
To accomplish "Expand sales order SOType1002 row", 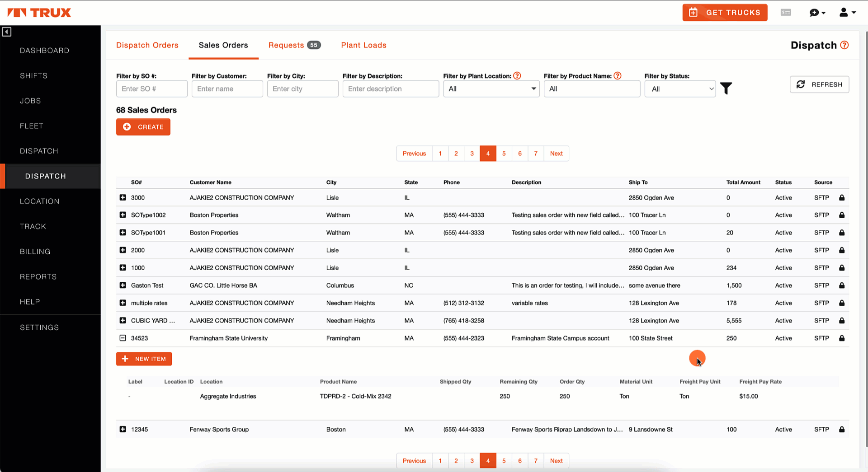I will [123, 215].
